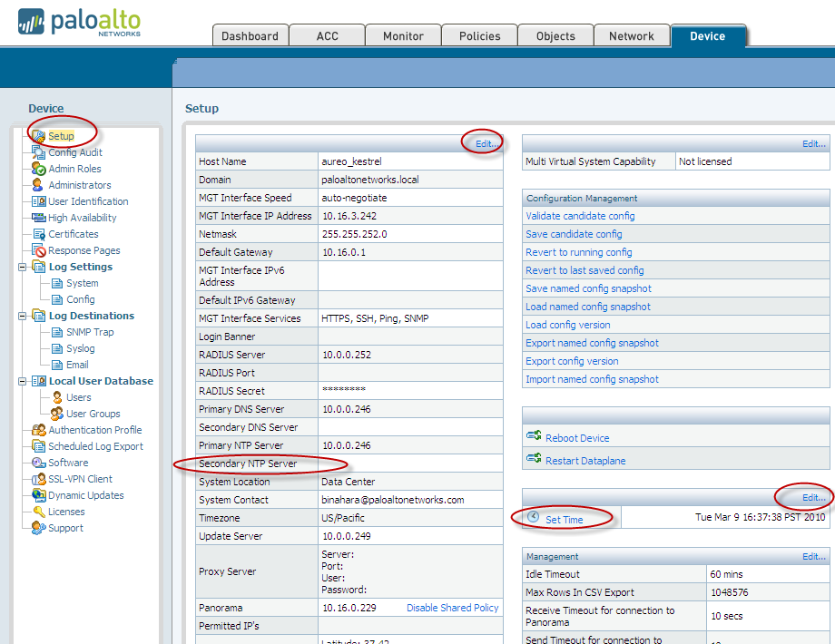
Task: Edit Multi Virtual System Capability
Action: tap(814, 143)
